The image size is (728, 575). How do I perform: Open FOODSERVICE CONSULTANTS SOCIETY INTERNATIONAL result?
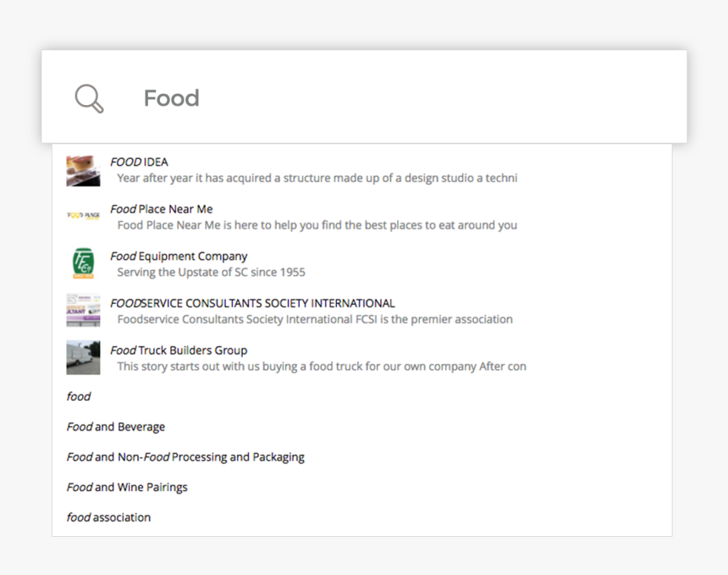coord(252,303)
